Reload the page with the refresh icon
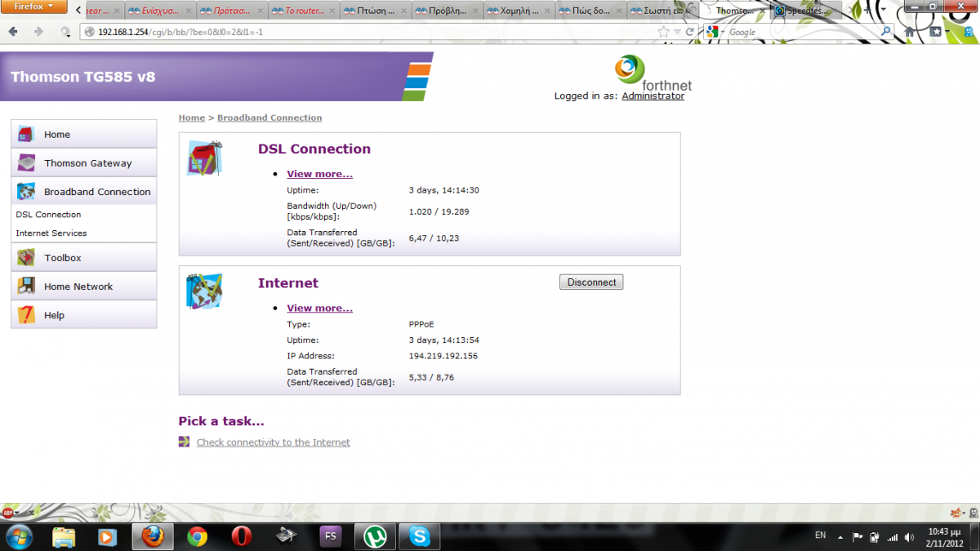980x551 pixels. [690, 32]
